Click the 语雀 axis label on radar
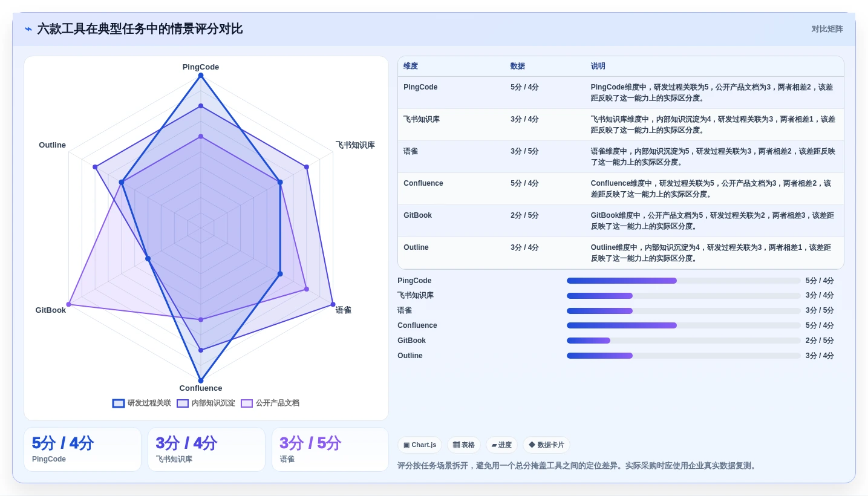Viewport: 868px width, 496px height. pyautogui.click(x=344, y=310)
